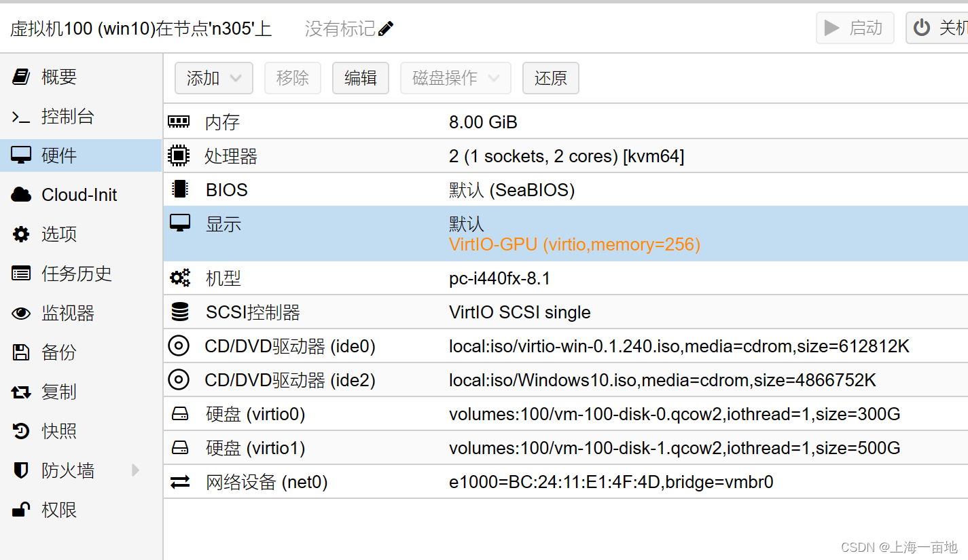
Task: Open the 添加 dropdown menu
Action: pyautogui.click(x=214, y=78)
